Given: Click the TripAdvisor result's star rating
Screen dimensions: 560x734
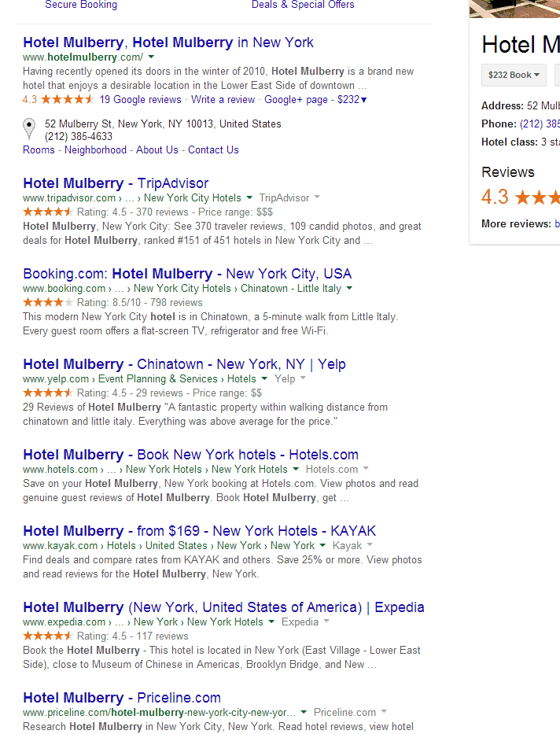Looking at the screenshot, I should (x=48, y=212).
